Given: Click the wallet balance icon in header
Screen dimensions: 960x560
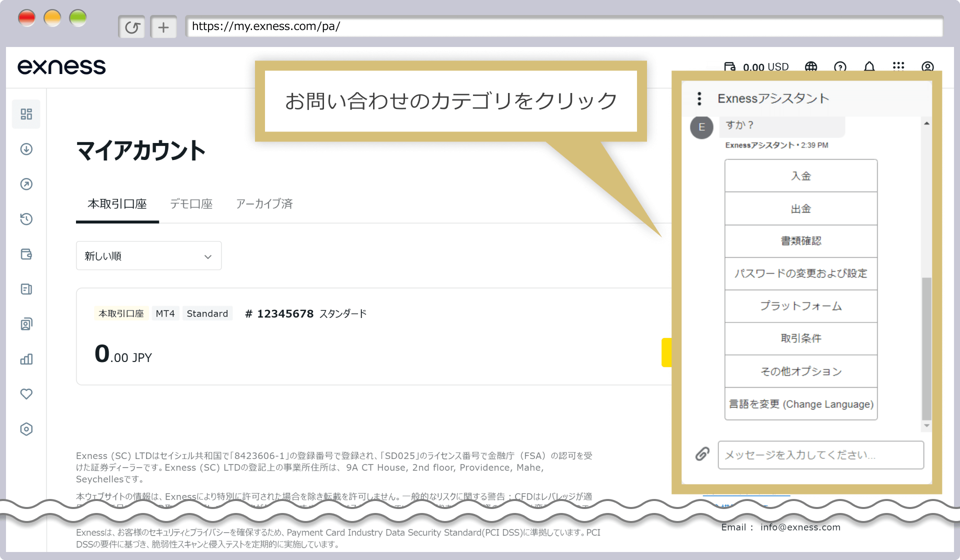Looking at the screenshot, I should coord(730,67).
